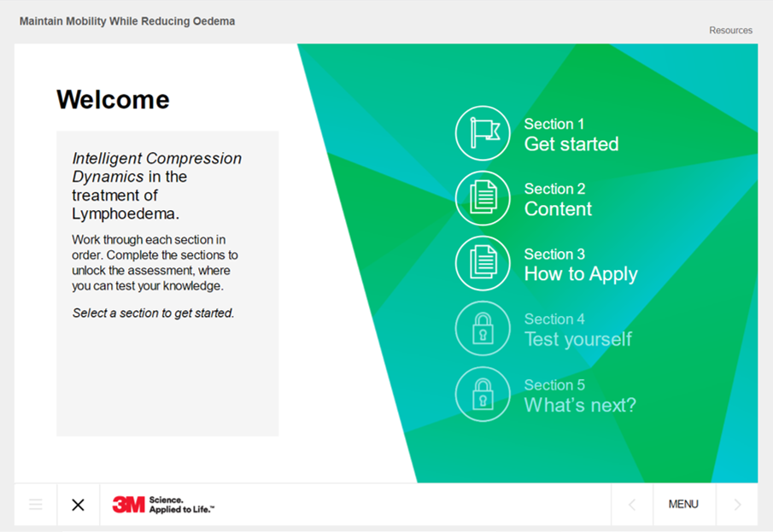Click the Section 5 padlock icon
The width and height of the screenshot is (773, 532).
pos(483,394)
